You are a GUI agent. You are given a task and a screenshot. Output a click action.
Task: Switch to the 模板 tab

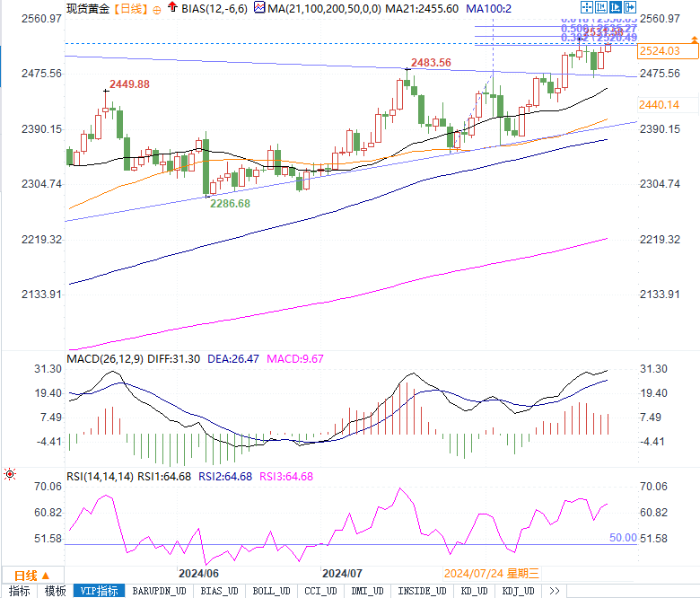click(56, 591)
